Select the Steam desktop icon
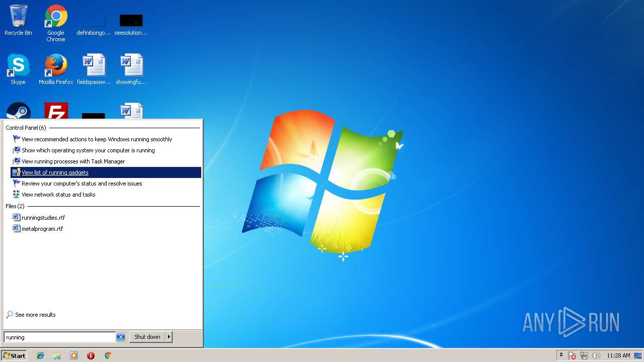This screenshot has width=644, height=362. click(x=19, y=111)
